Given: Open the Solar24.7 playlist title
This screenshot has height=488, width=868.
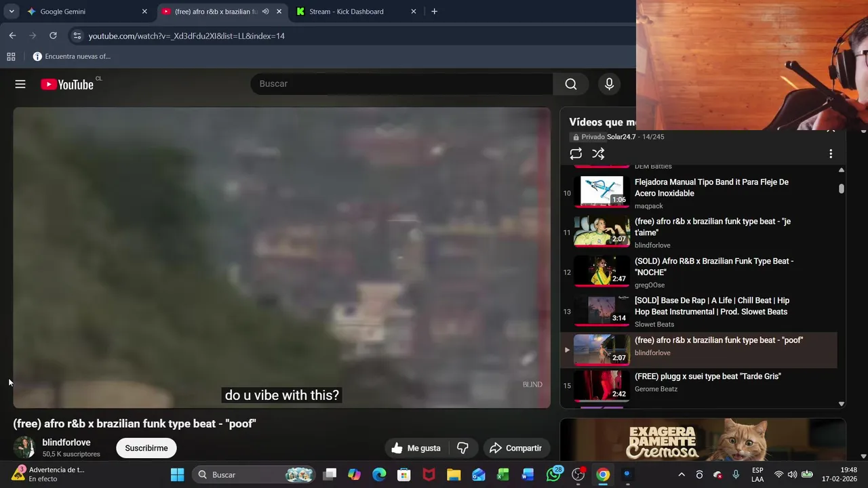Looking at the screenshot, I should 621,137.
